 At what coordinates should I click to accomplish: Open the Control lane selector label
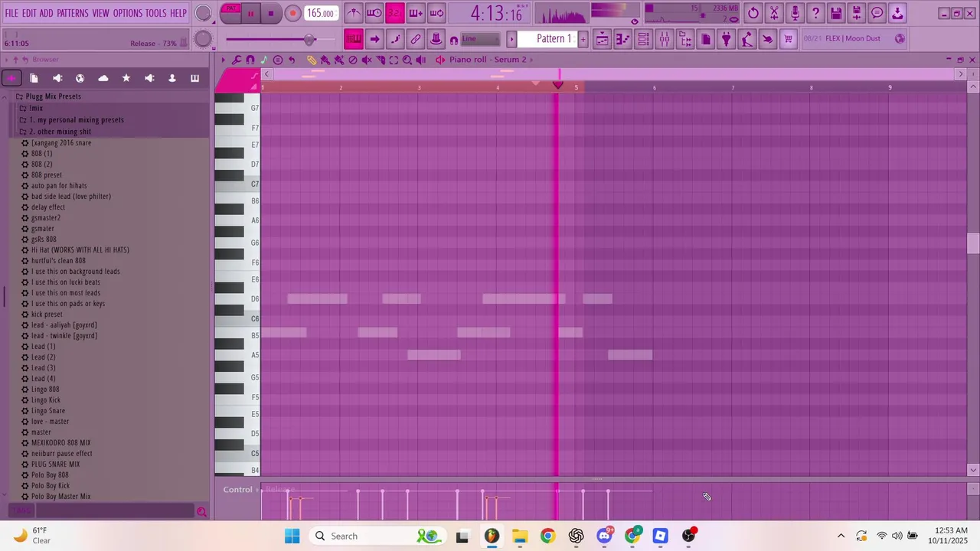click(x=237, y=490)
